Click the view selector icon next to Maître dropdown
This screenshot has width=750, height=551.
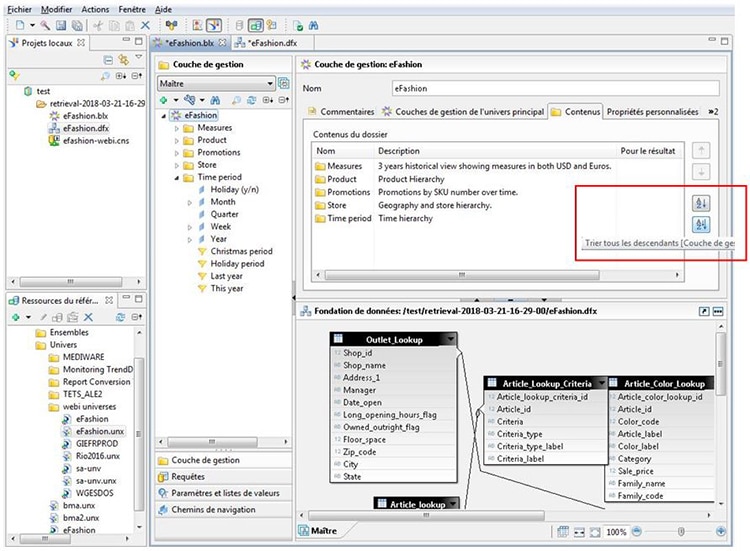click(x=284, y=83)
